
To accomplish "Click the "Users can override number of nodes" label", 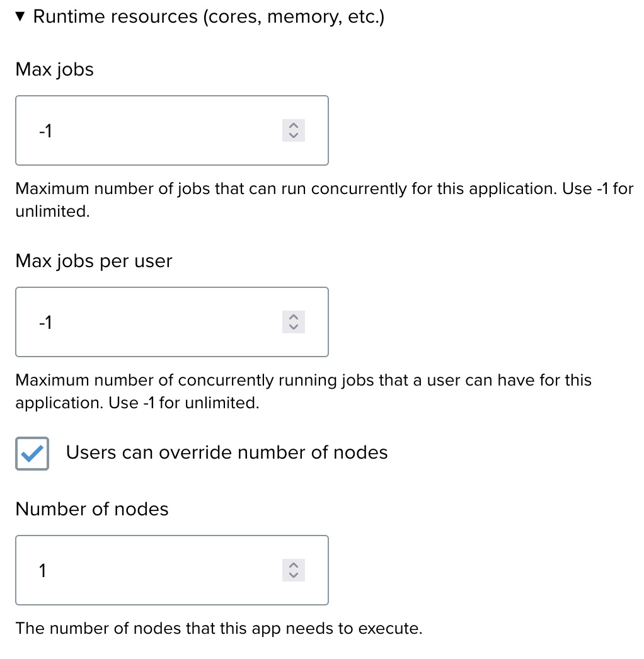I will (x=227, y=452).
